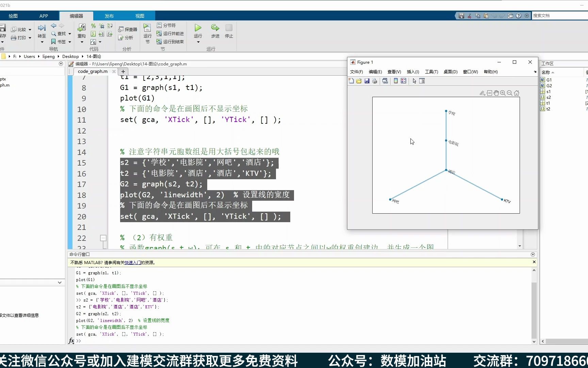
Task: Insert a section break (分节符)
Action: click(166, 25)
